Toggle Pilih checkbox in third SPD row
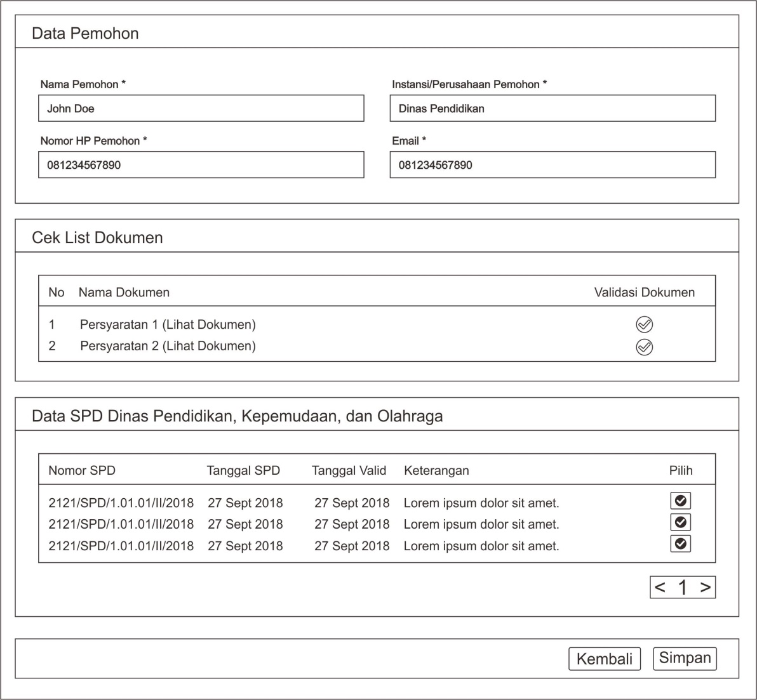The width and height of the screenshot is (757, 700). 680,544
